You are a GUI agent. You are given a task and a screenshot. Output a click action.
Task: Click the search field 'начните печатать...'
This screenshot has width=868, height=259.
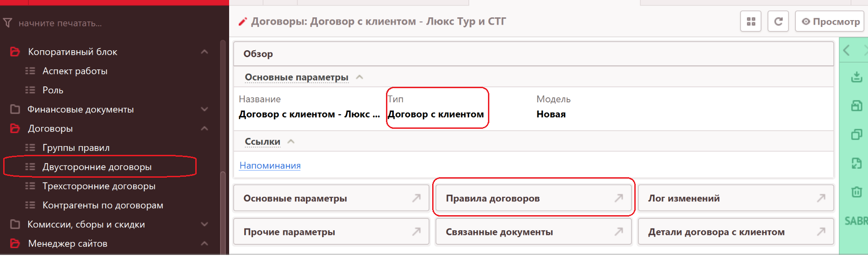click(x=114, y=23)
